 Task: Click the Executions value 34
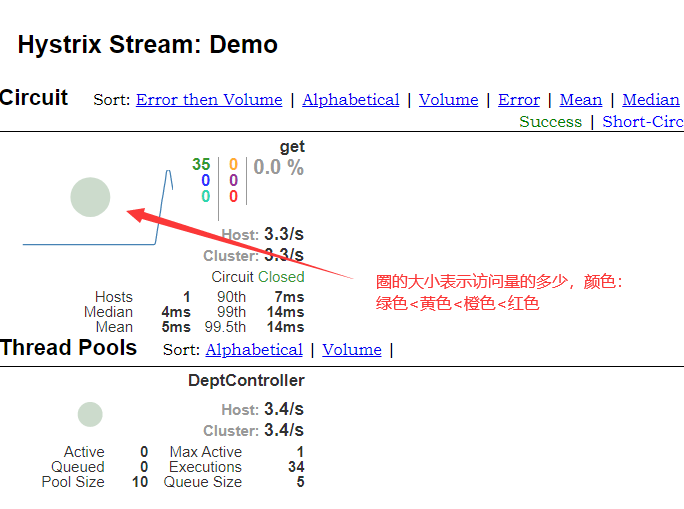click(x=296, y=467)
